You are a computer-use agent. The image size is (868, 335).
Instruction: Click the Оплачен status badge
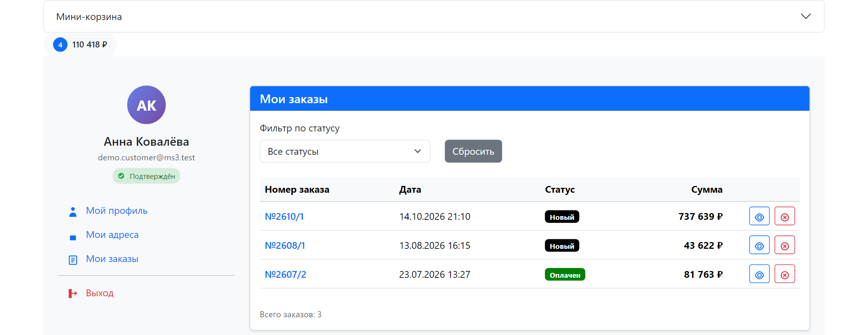[565, 275]
